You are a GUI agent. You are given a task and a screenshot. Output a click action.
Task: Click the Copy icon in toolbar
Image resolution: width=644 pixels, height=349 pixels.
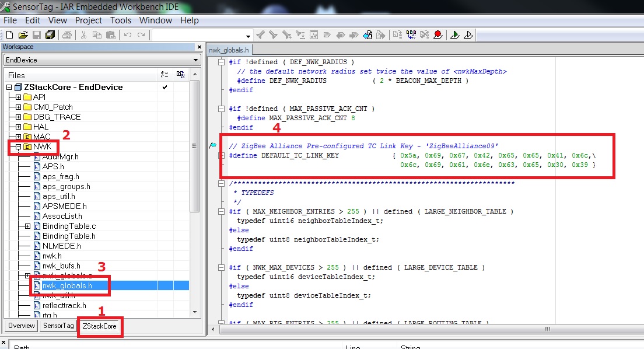[97, 35]
